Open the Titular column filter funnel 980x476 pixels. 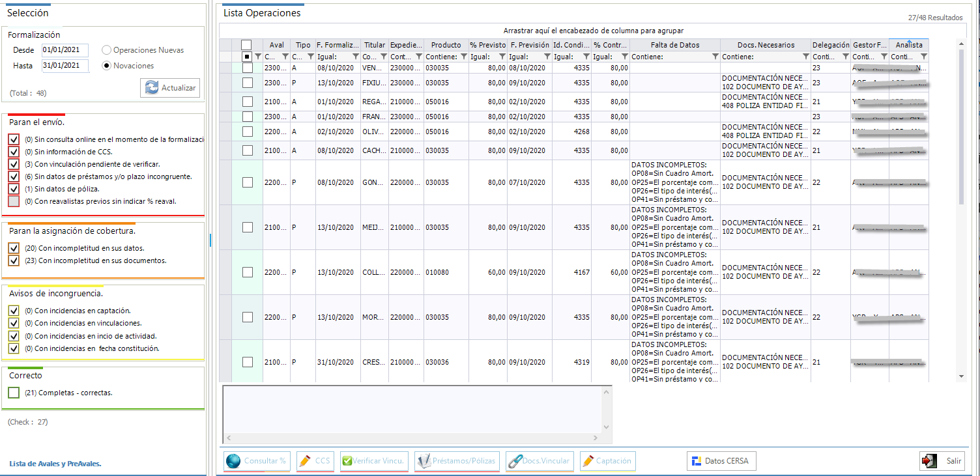383,57
